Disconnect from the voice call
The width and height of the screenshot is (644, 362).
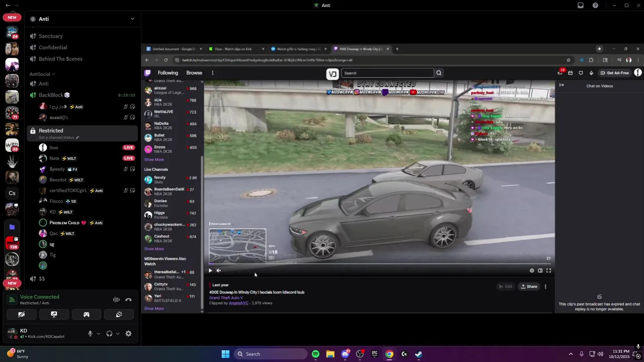click(x=128, y=300)
